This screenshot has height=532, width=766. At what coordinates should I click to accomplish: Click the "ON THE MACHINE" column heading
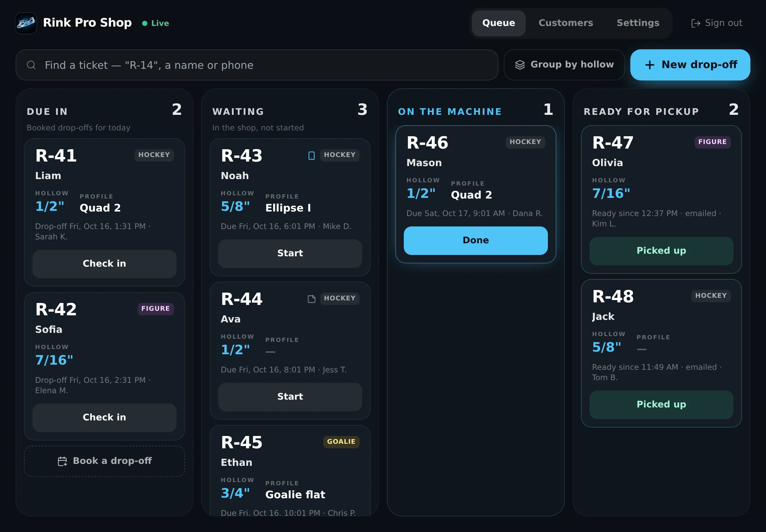tap(450, 112)
